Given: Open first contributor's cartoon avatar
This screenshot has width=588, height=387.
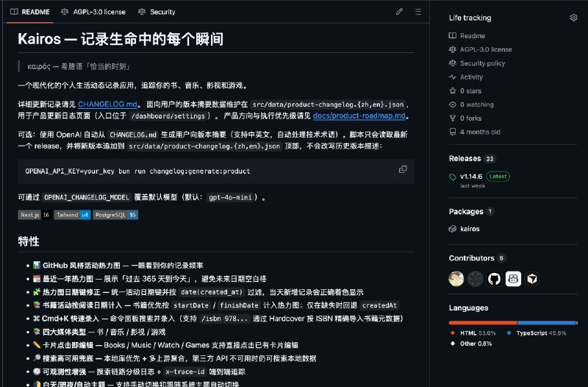Looking at the screenshot, I should point(456,279).
